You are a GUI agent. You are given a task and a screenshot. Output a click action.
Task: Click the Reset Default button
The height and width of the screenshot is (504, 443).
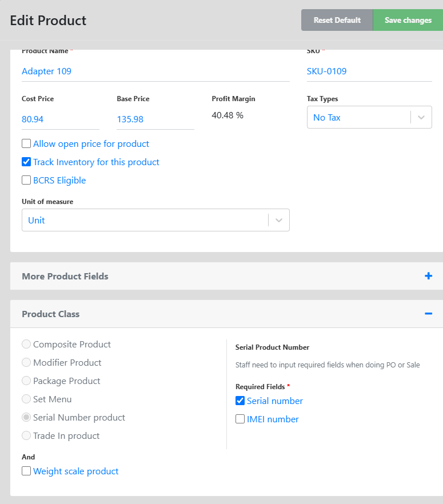(337, 20)
